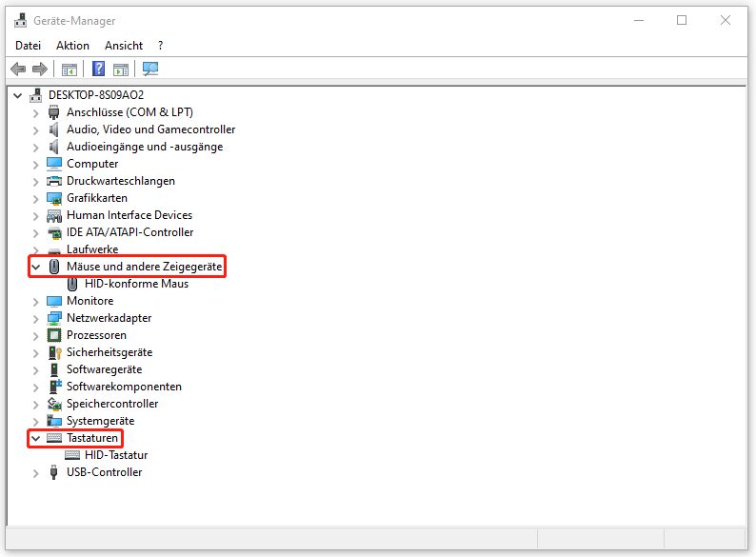
Task: Minimize the Geräte-Manager window
Action: (639, 20)
